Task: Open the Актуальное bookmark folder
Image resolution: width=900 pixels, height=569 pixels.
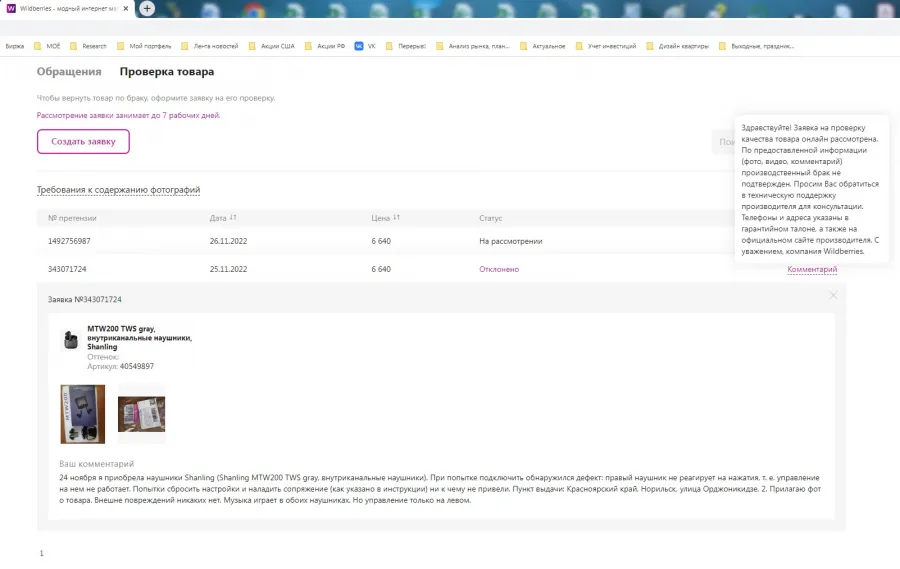Action: pyautogui.click(x=542, y=46)
